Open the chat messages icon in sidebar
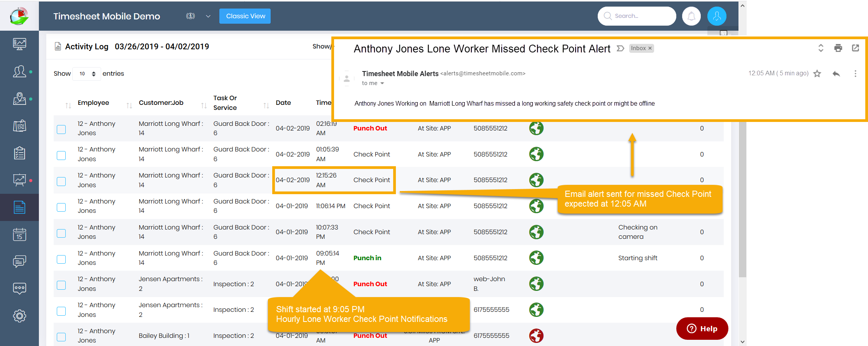The image size is (868, 346). (x=19, y=261)
